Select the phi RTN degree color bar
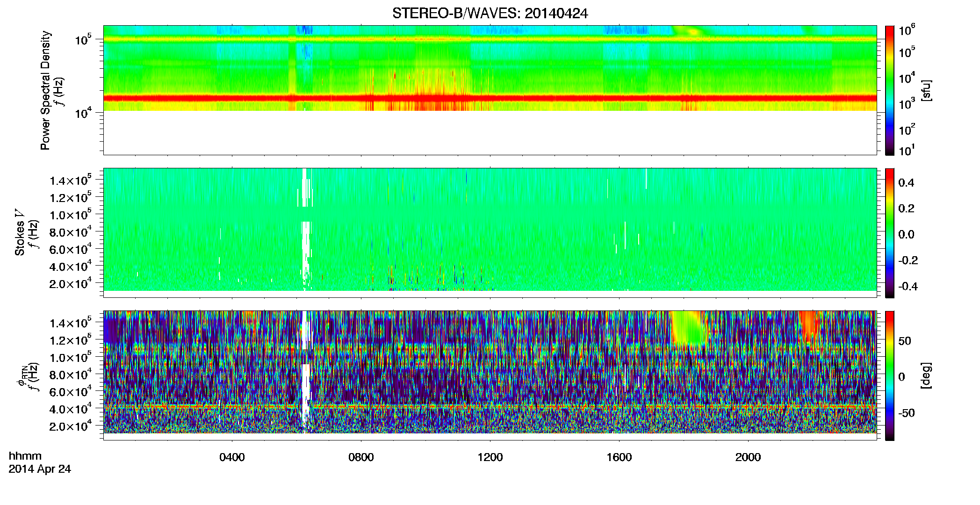980x505 pixels. (890, 375)
